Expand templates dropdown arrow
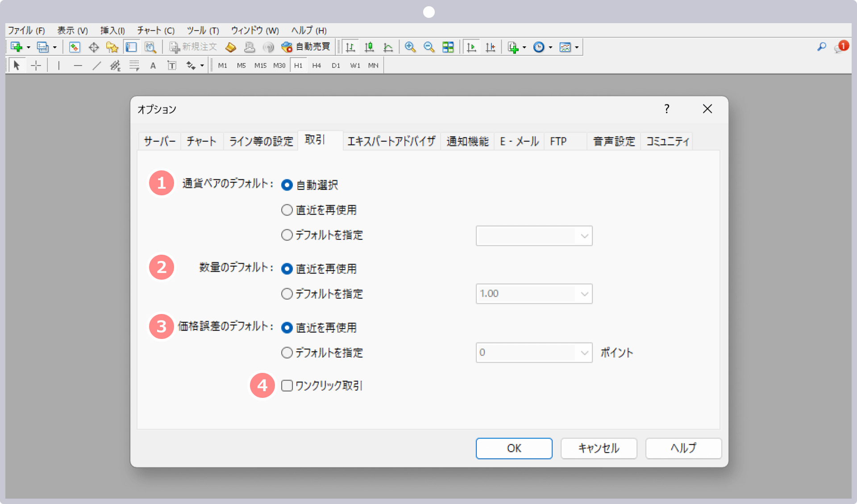Image resolution: width=857 pixels, height=504 pixels. click(577, 47)
